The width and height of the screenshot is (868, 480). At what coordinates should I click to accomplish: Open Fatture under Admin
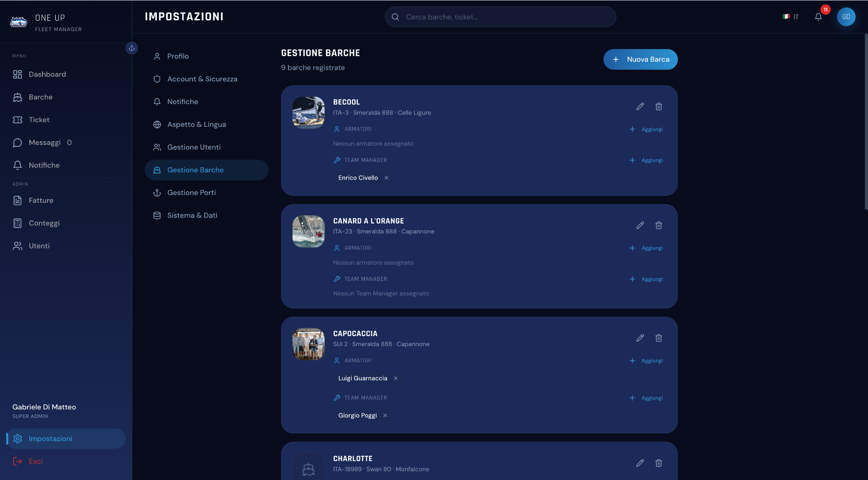coord(66,200)
